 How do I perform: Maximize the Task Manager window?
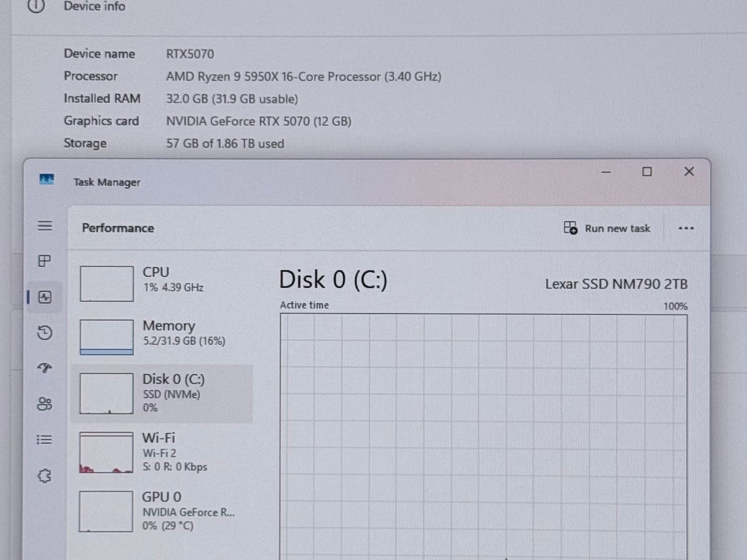coord(647,172)
